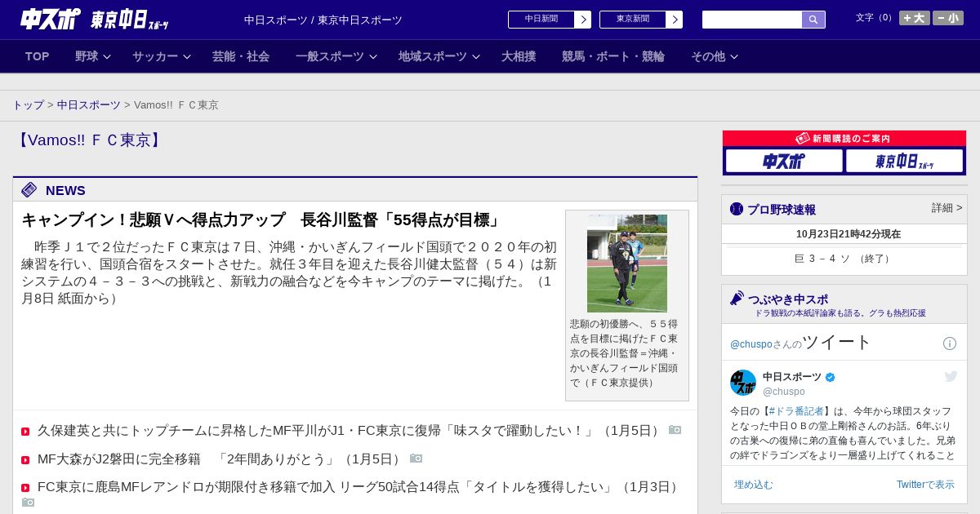980x514 pixels.
Task: Click 中日スポーツ Twitter profile avatar
Action: click(743, 383)
